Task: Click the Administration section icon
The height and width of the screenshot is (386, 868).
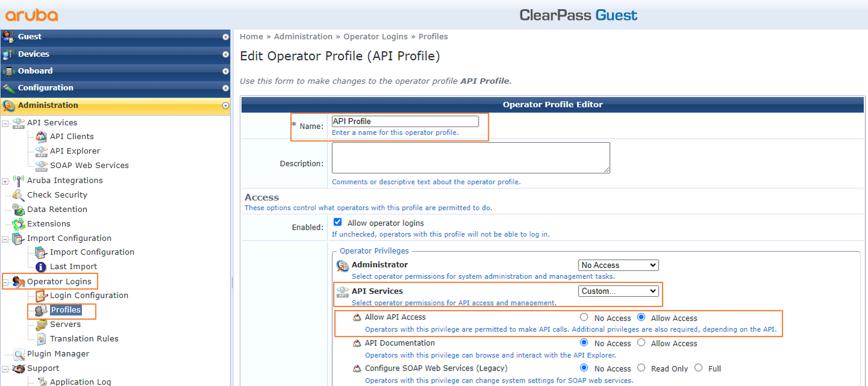Action: click(x=8, y=105)
